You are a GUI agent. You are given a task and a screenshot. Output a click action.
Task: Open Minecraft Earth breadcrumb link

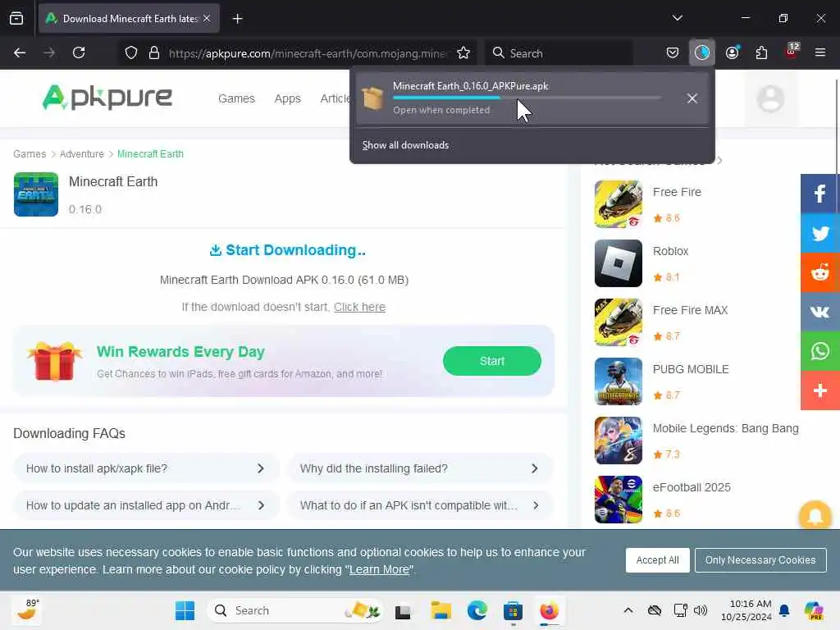point(150,153)
